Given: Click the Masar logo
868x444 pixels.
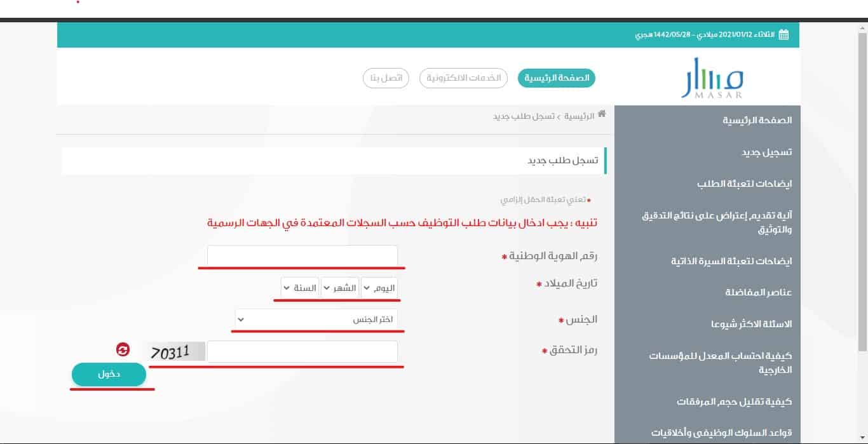Looking at the screenshot, I should click(712, 77).
